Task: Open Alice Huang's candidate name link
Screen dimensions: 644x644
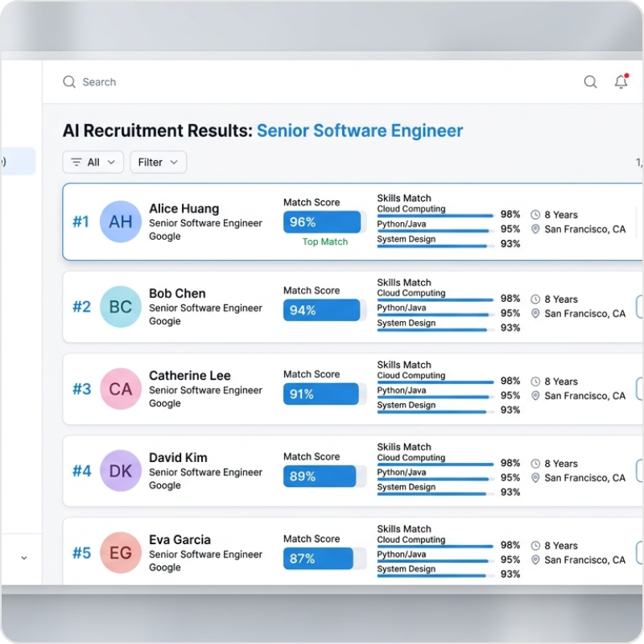Action: click(184, 208)
